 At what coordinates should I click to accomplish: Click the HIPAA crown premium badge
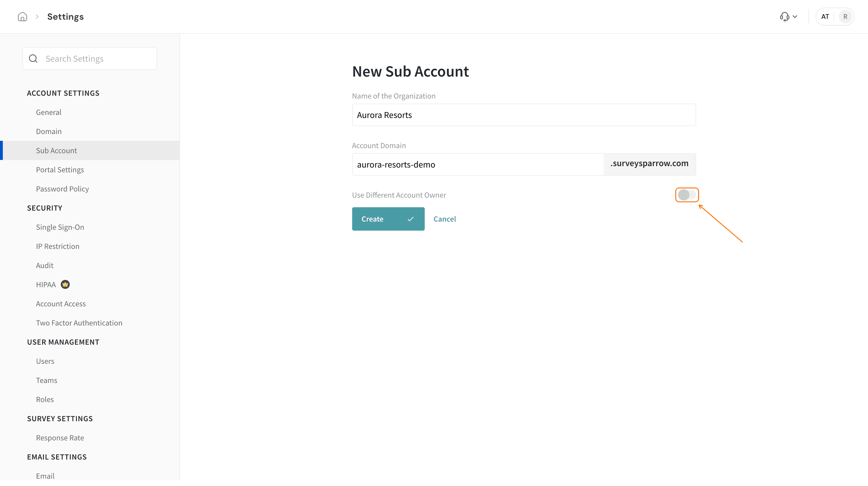coord(65,285)
